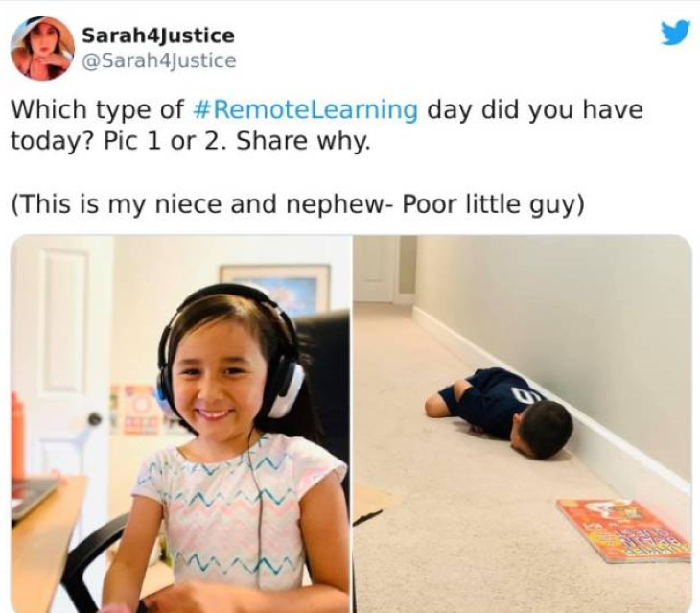The height and width of the screenshot is (613, 700).
Task: Open the boy lying on carpet photo
Action: pyautogui.click(x=523, y=423)
